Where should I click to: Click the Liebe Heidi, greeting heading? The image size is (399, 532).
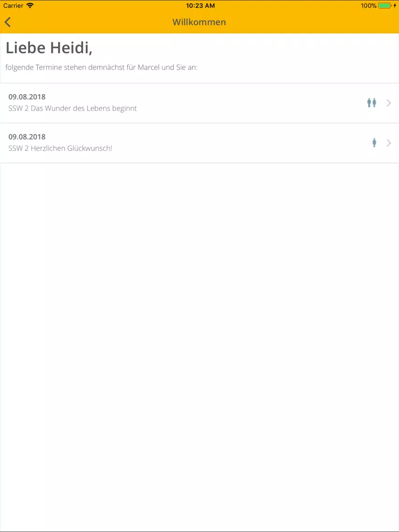49,48
